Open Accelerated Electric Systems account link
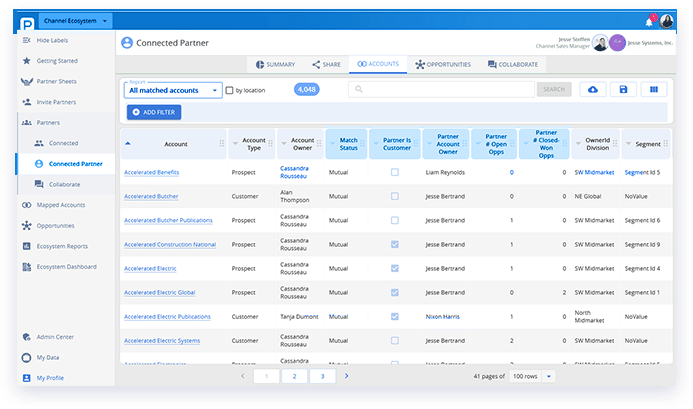Image resolution: width=693 pixels, height=409 pixels. coord(162,341)
